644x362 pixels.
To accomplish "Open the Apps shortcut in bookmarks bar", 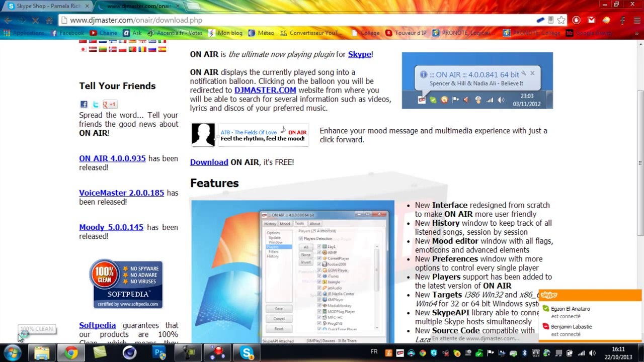I will click(24, 33).
